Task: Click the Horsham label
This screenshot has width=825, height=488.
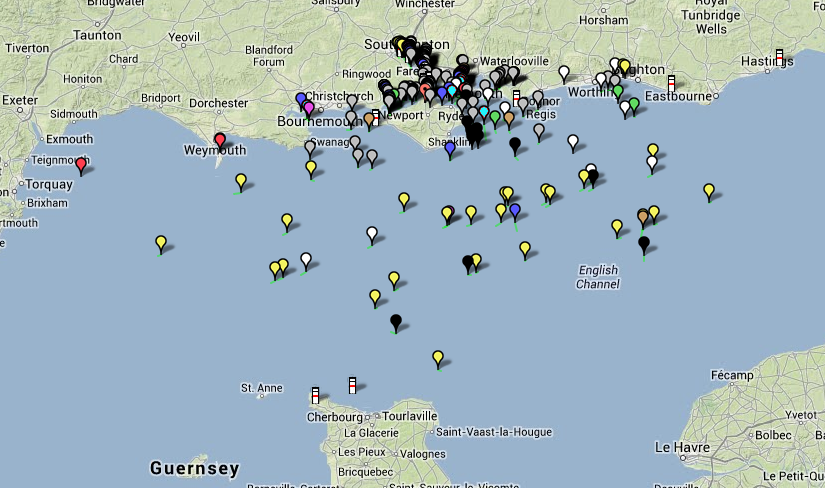Action: (603, 20)
